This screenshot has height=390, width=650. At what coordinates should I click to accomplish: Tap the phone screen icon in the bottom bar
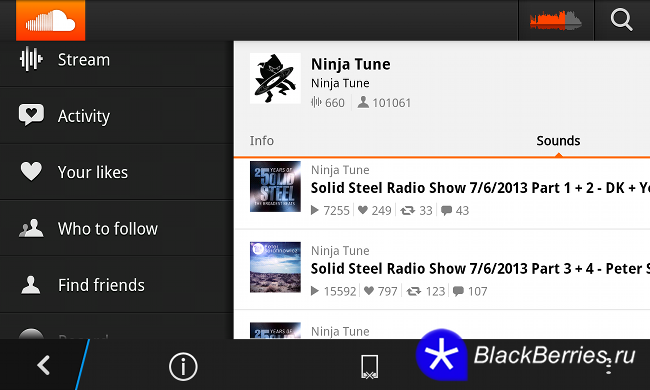pos(369,367)
